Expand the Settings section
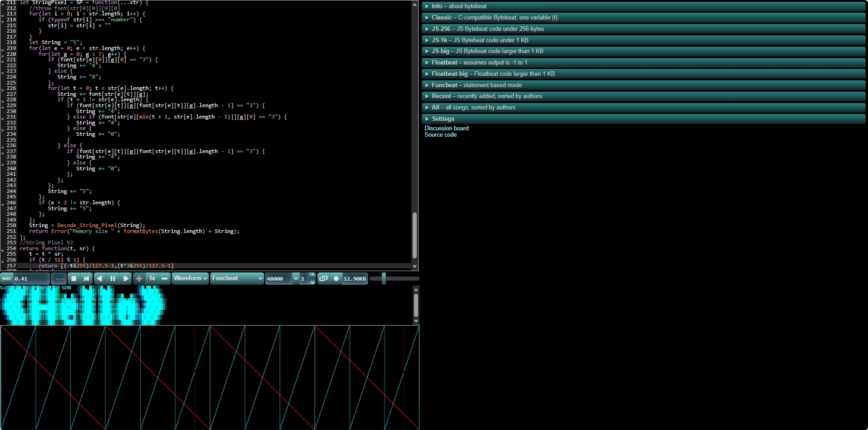 [x=443, y=119]
